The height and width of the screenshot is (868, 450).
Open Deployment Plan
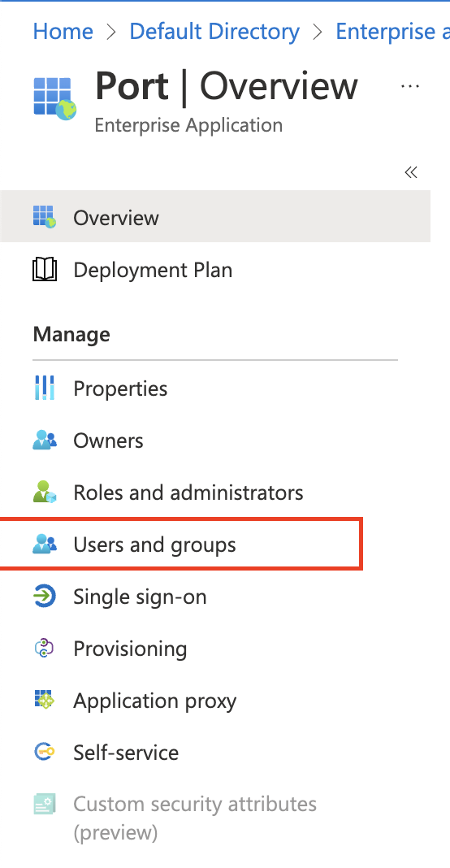(x=153, y=270)
